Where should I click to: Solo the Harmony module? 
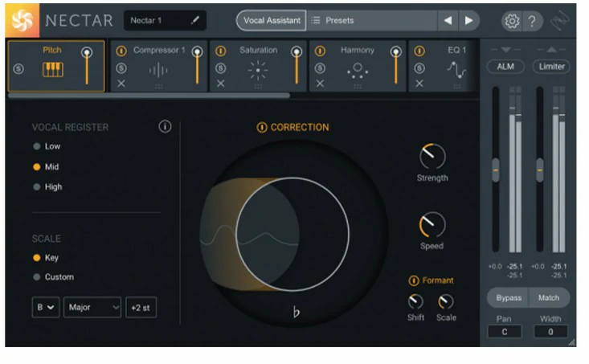click(320, 68)
